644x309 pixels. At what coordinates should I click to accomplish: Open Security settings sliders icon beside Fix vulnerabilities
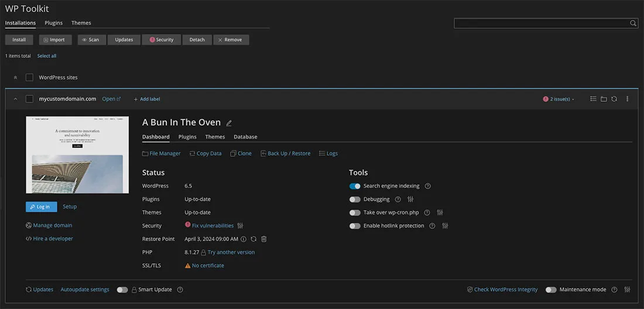240,226
